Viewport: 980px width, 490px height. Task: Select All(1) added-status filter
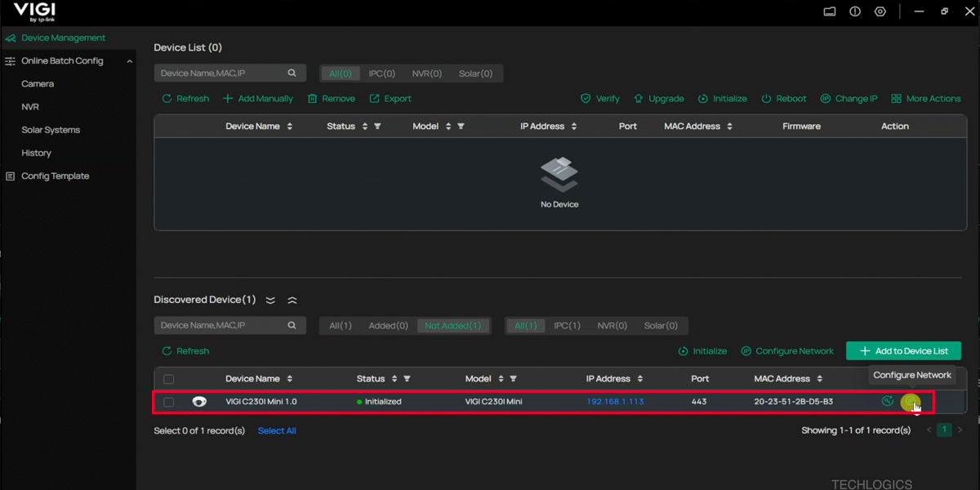click(x=341, y=326)
